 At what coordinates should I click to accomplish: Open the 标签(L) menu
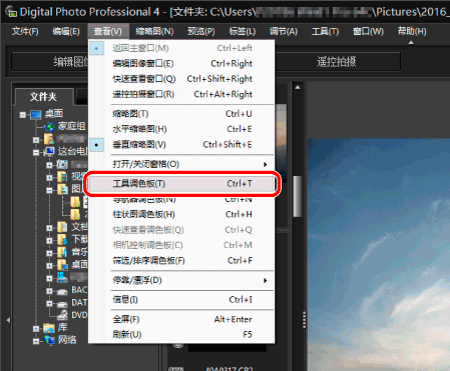pos(242,31)
